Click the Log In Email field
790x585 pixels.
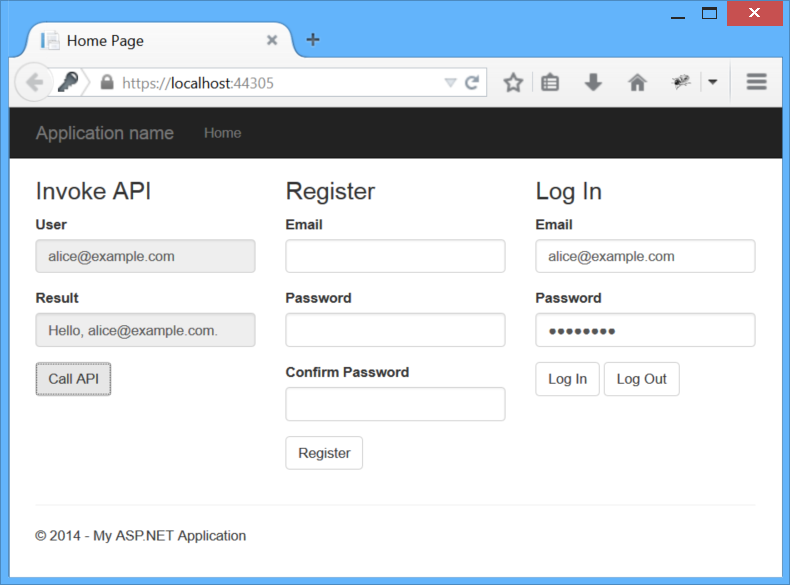(x=645, y=256)
